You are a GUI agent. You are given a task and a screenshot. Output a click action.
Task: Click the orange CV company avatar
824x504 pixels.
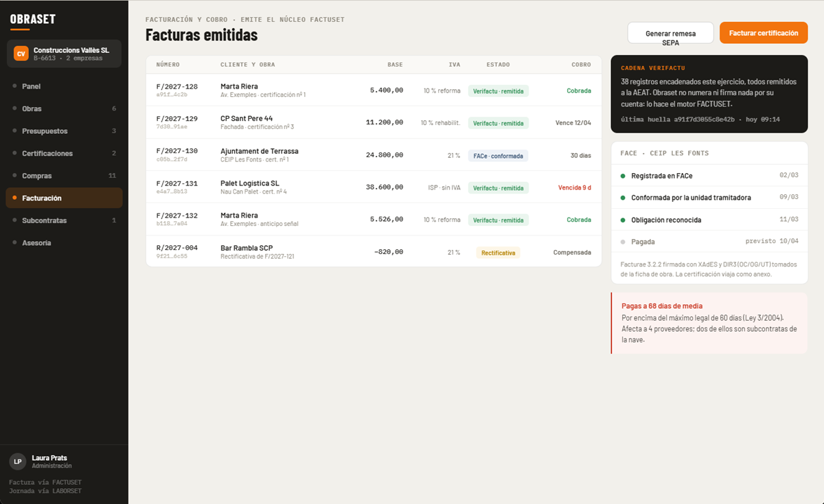pyautogui.click(x=21, y=54)
